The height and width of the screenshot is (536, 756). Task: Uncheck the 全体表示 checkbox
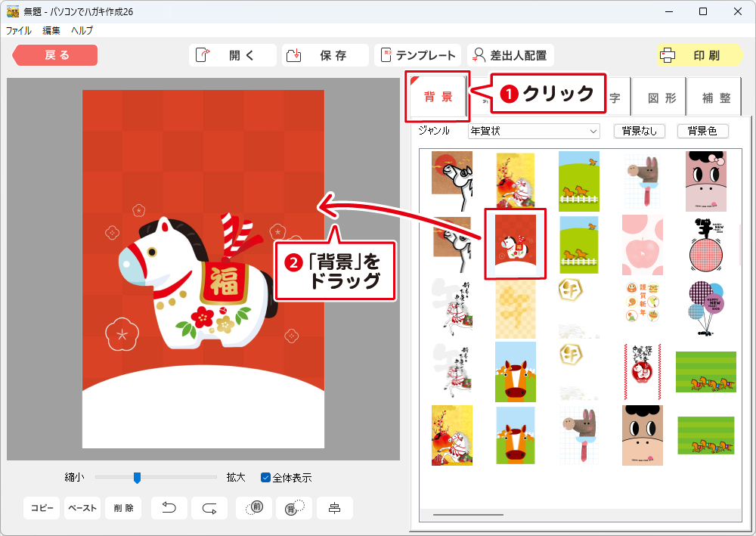click(x=265, y=478)
